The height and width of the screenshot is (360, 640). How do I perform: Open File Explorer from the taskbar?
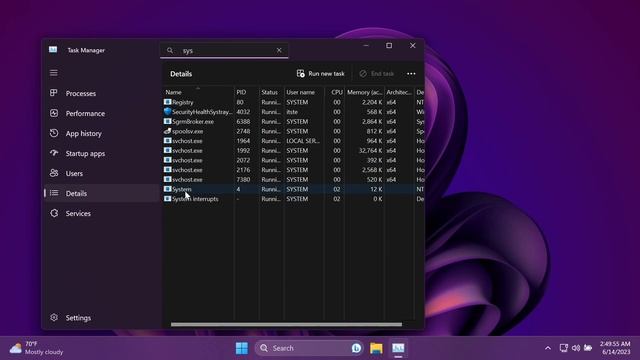pos(376,348)
